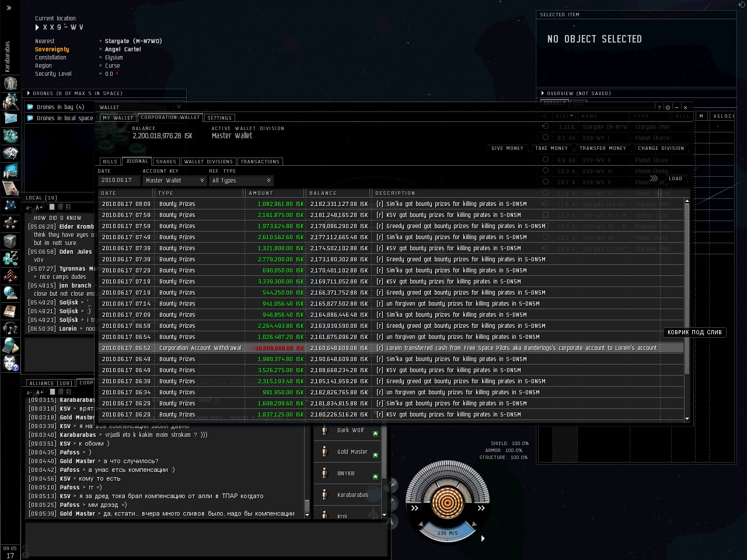Increase Local chat font size (A+)
This screenshot has width=747, height=560.
tap(39, 207)
